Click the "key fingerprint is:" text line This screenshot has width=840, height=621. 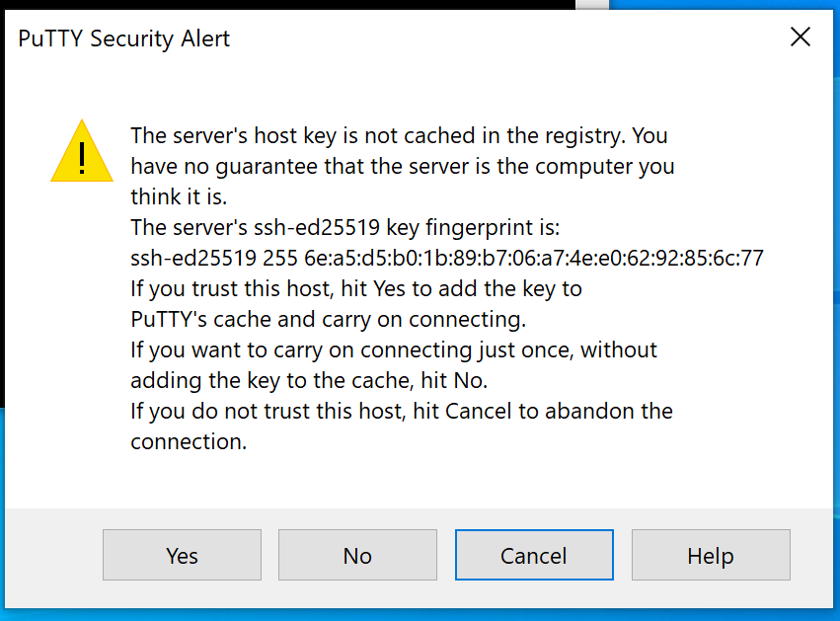click(x=344, y=228)
